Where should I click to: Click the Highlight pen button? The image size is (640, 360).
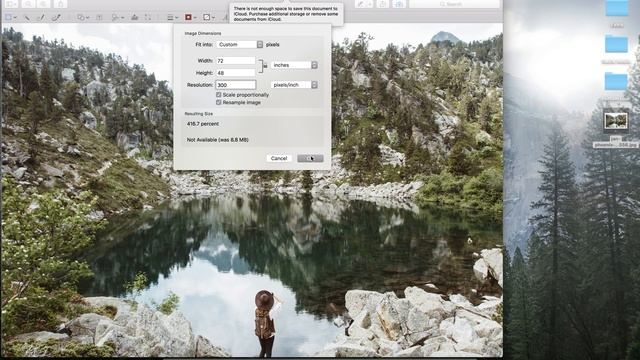click(x=361, y=4)
